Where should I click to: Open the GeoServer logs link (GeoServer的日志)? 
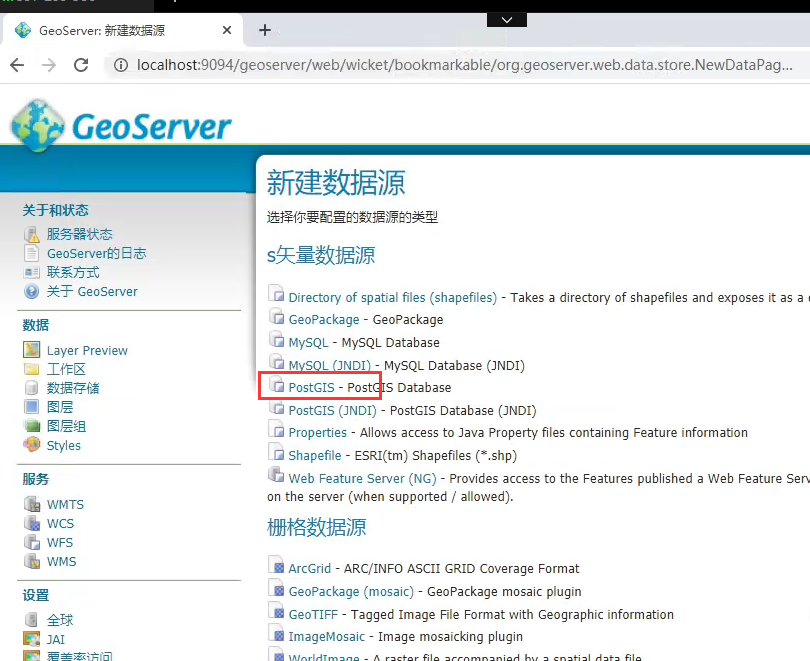(96, 253)
